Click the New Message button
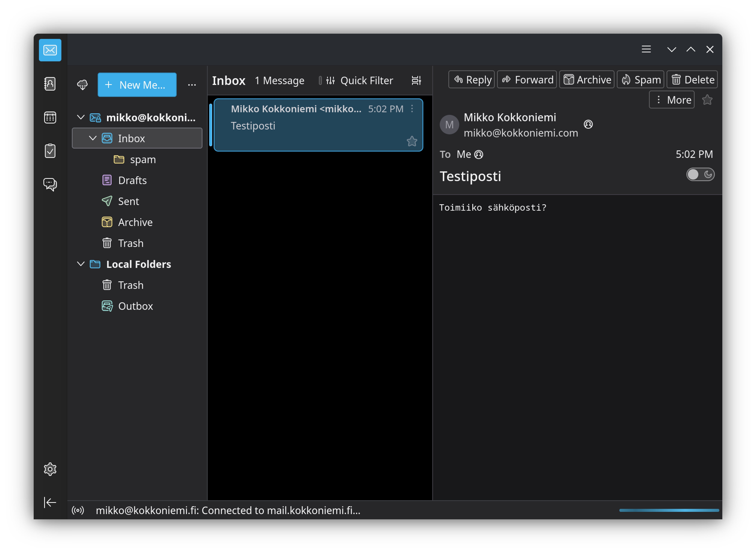Viewport: 756px width, 553px height. coord(137,85)
